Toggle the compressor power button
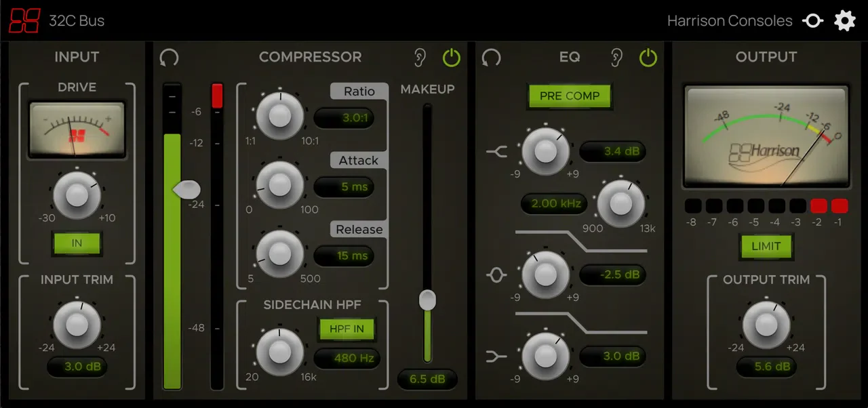 452,58
